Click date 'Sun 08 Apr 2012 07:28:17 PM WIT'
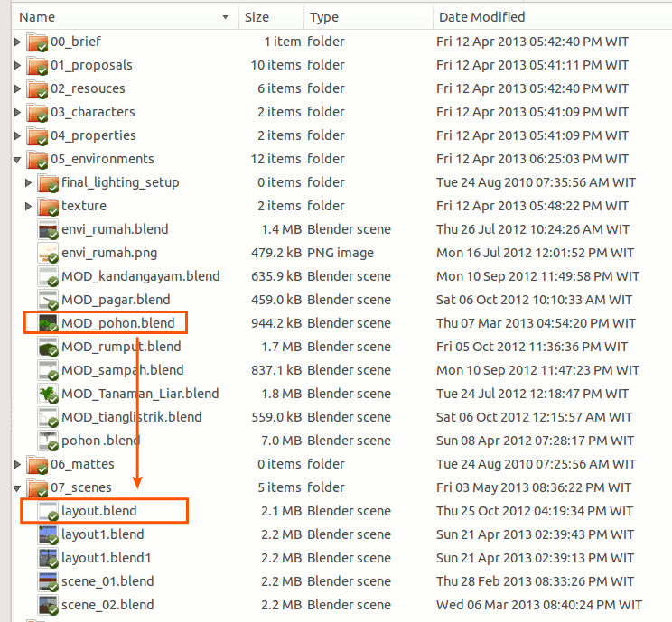Screen dimensions: 672x622 [x=535, y=441]
